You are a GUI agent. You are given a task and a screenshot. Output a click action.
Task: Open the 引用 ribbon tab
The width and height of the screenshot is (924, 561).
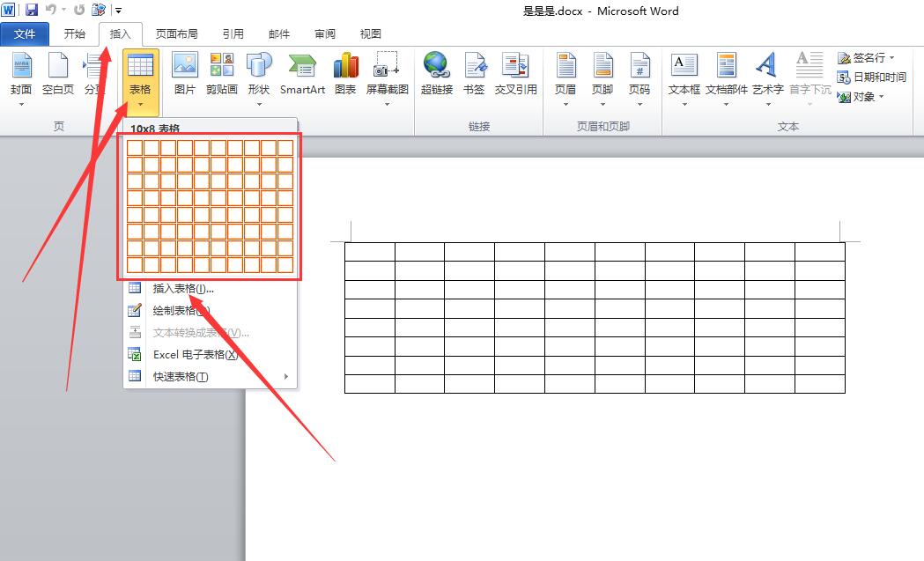[x=233, y=34]
